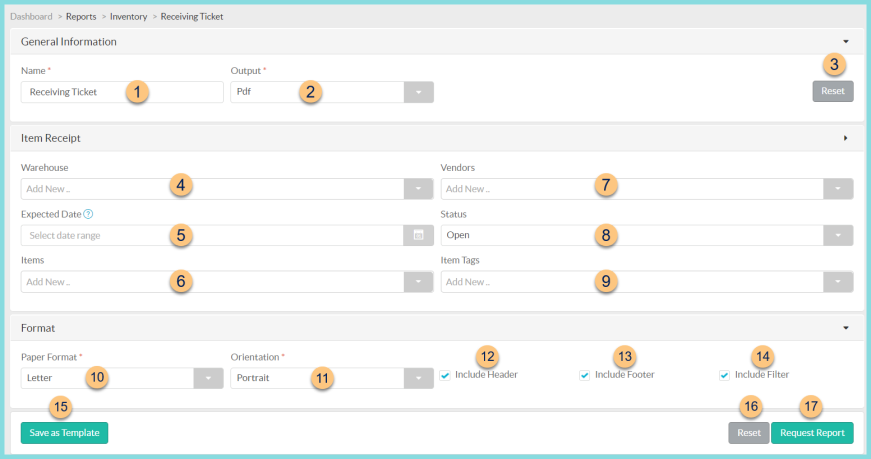Screen dimensions: 871x459
Task: Collapse the Format section
Action: coord(845,328)
